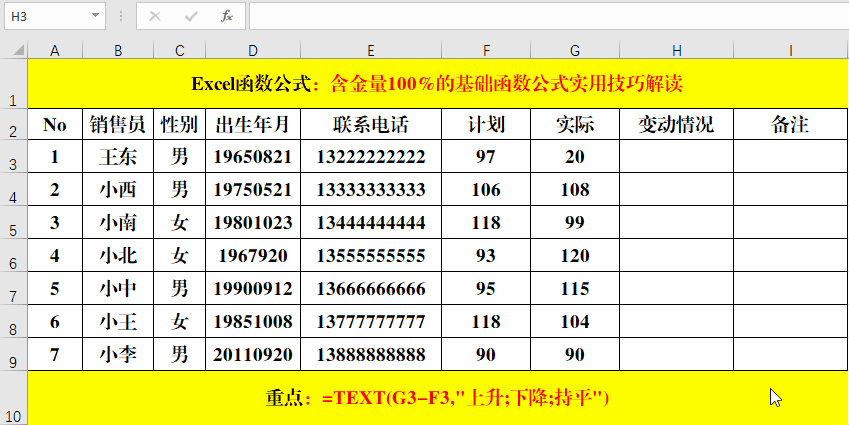Click actual value cell '104'
The image size is (849, 425).
tap(575, 322)
